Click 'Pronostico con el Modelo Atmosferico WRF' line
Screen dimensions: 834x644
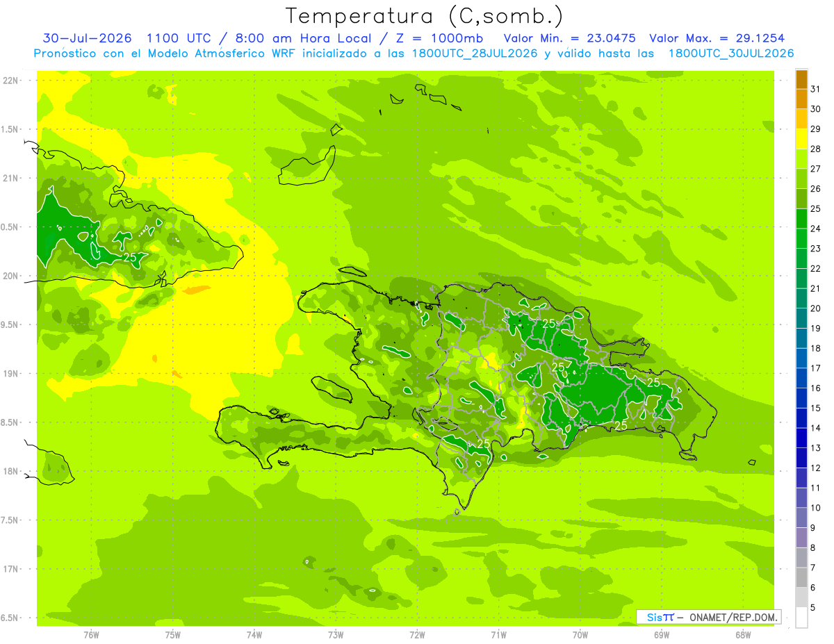[165, 53]
